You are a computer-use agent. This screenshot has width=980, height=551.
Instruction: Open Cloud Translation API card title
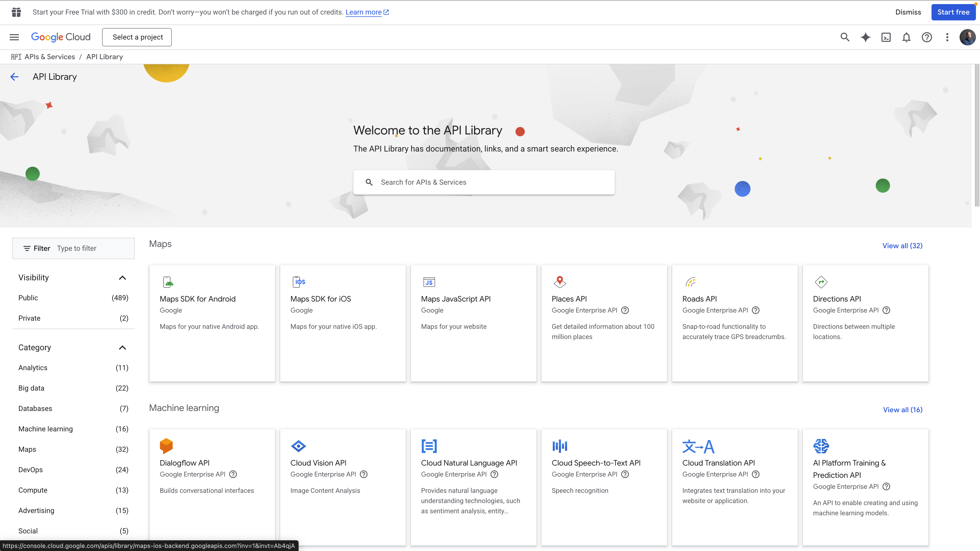[718, 463]
